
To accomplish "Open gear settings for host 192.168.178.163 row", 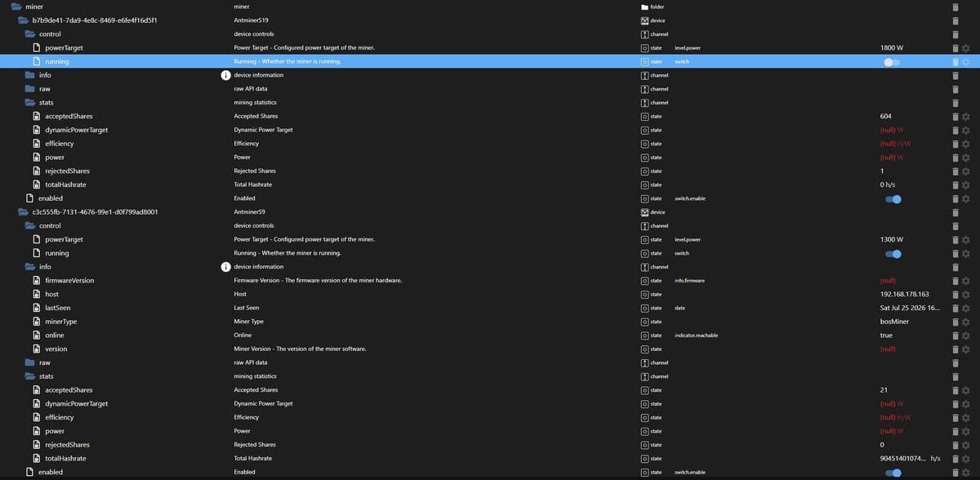I will tap(966, 295).
